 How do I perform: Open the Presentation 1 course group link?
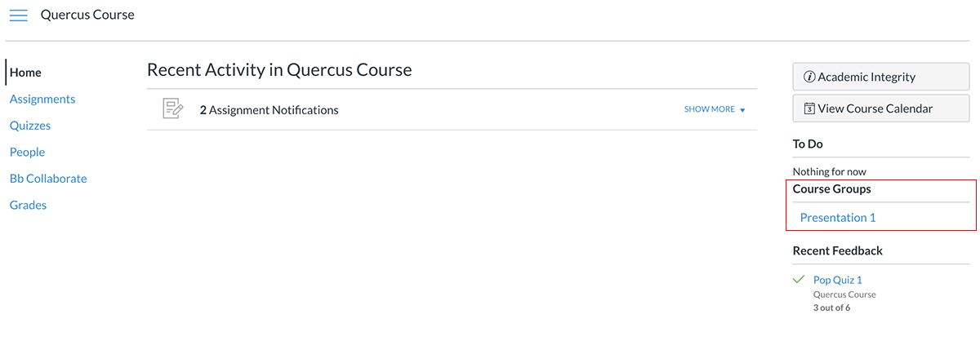[838, 217]
